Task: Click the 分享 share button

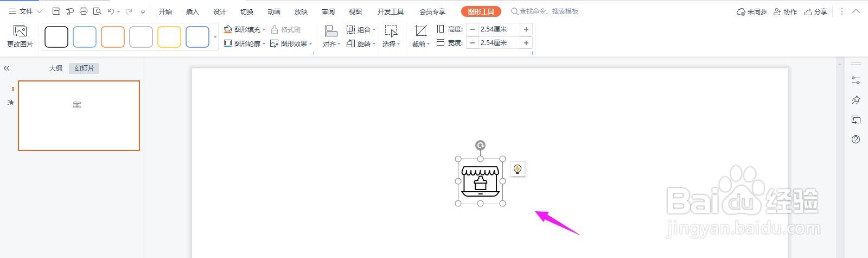Action: tap(816, 11)
